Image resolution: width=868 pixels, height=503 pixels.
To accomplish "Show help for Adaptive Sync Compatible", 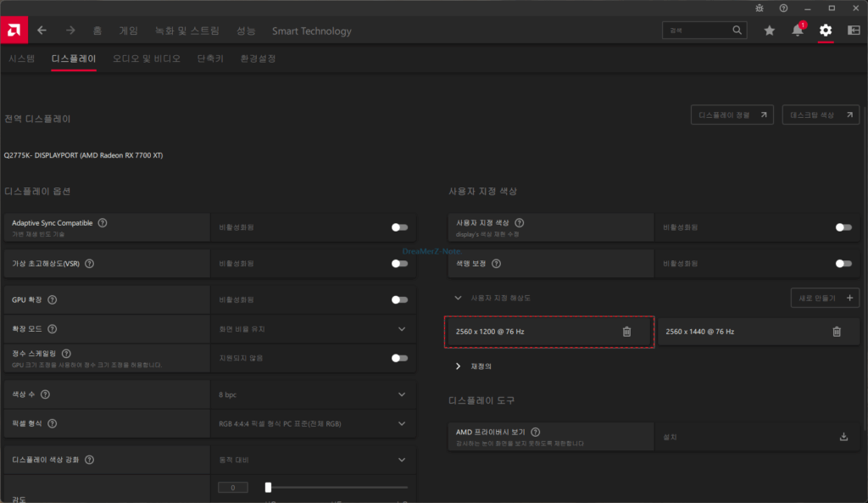I will pos(103,223).
